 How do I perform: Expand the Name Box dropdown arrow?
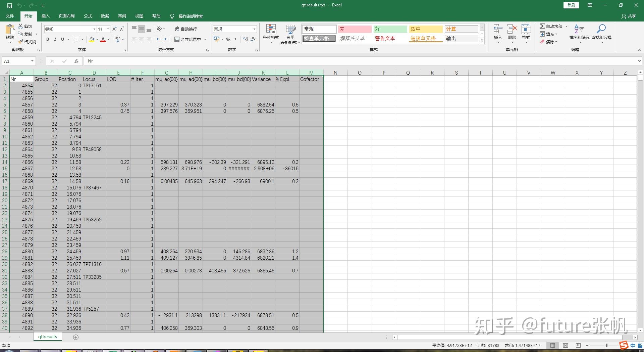click(32, 61)
